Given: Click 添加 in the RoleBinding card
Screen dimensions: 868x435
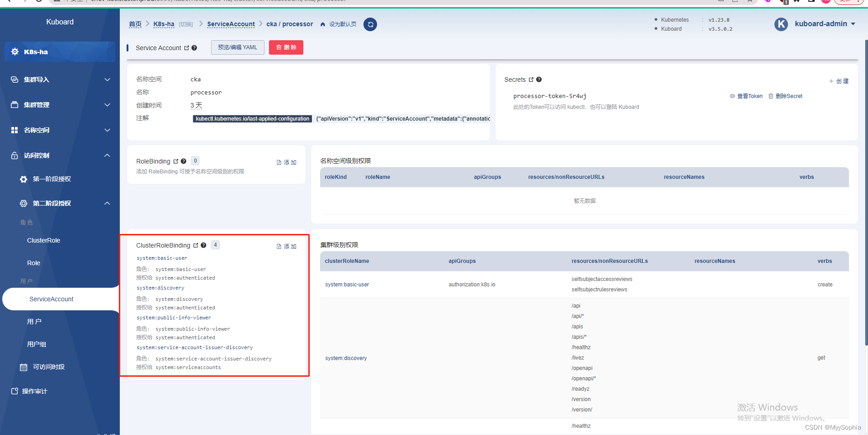Looking at the screenshot, I should pos(287,163).
